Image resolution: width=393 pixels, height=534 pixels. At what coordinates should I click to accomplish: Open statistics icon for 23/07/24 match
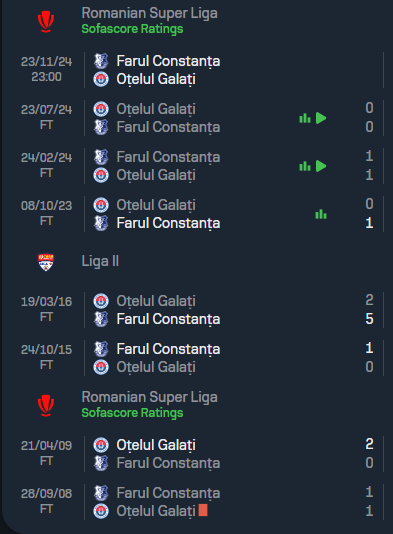pos(305,118)
